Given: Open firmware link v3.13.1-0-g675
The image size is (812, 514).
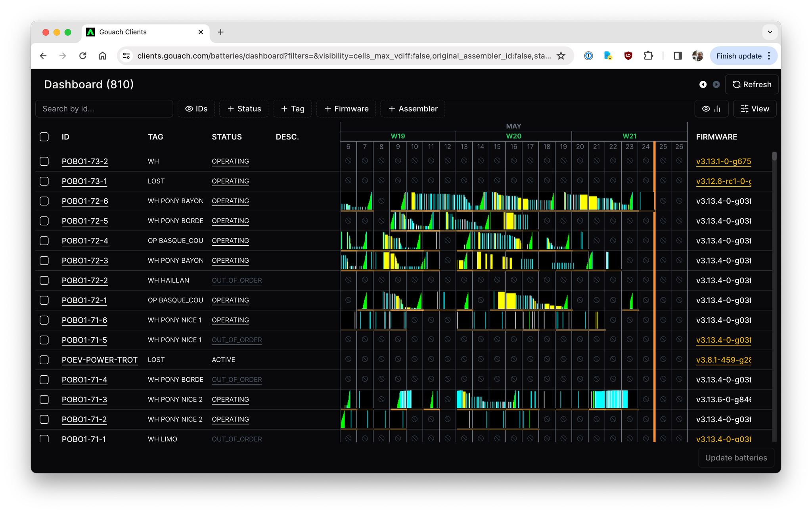Looking at the screenshot, I should (724, 161).
